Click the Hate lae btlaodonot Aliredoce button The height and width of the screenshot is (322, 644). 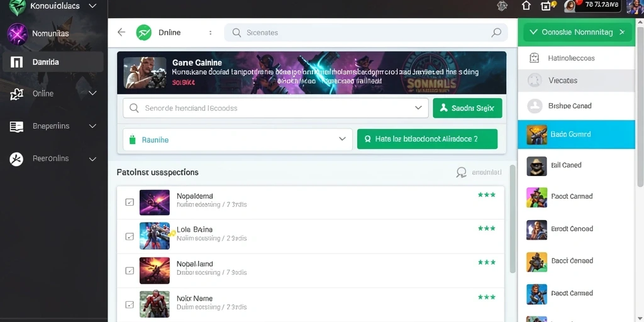pyautogui.click(x=427, y=139)
